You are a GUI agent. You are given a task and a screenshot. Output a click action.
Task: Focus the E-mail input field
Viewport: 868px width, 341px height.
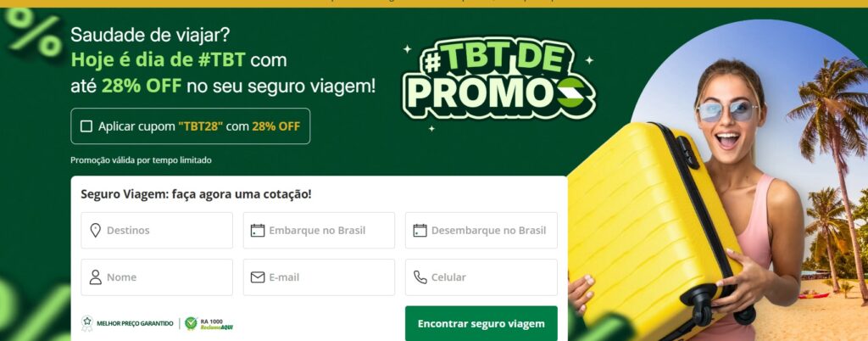(319, 277)
